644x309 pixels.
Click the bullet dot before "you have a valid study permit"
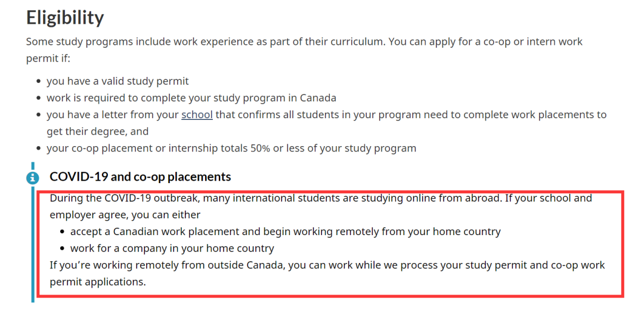tap(39, 82)
